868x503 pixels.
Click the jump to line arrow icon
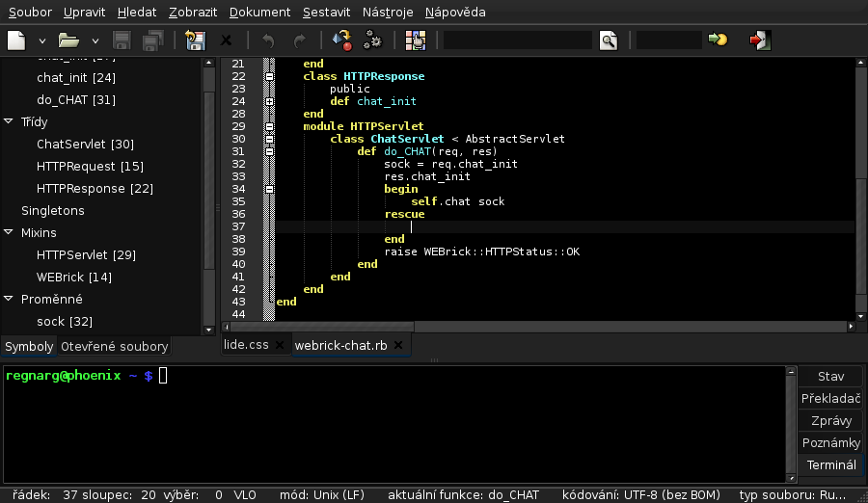click(x=718, y=40)
